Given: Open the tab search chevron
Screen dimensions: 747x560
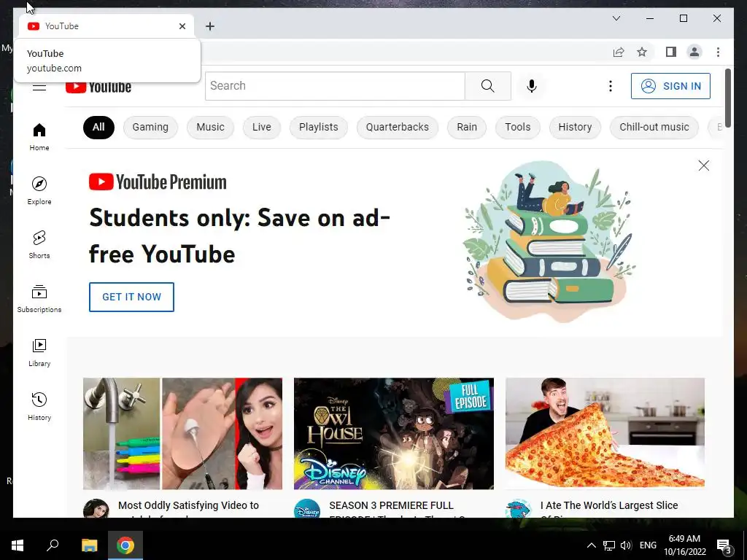Looking at the screenshot, I should tap(616, 18).
